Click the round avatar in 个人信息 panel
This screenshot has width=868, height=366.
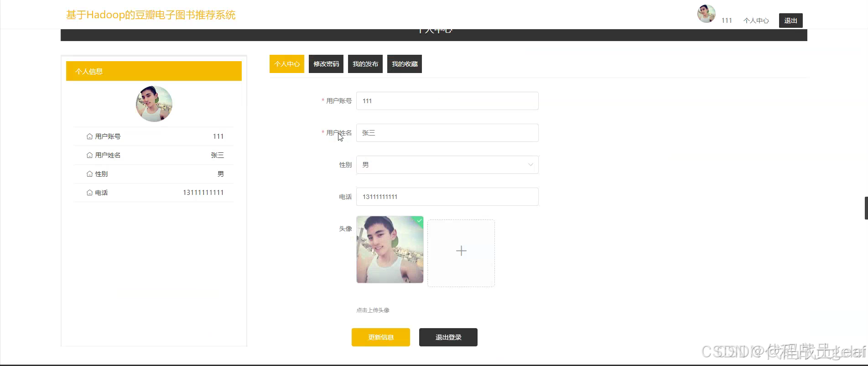tap(154, 104)
